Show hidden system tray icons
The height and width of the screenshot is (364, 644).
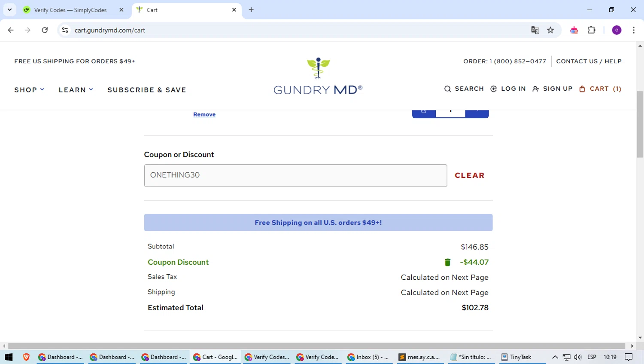555,357
